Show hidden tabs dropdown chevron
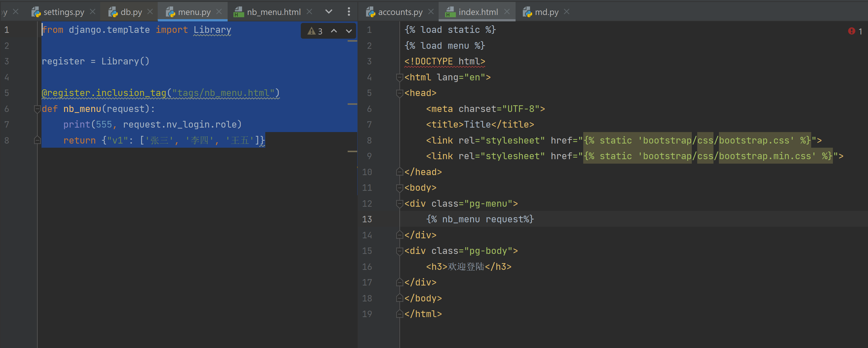This screenshot has width=868, height=348. coord(328,12)
